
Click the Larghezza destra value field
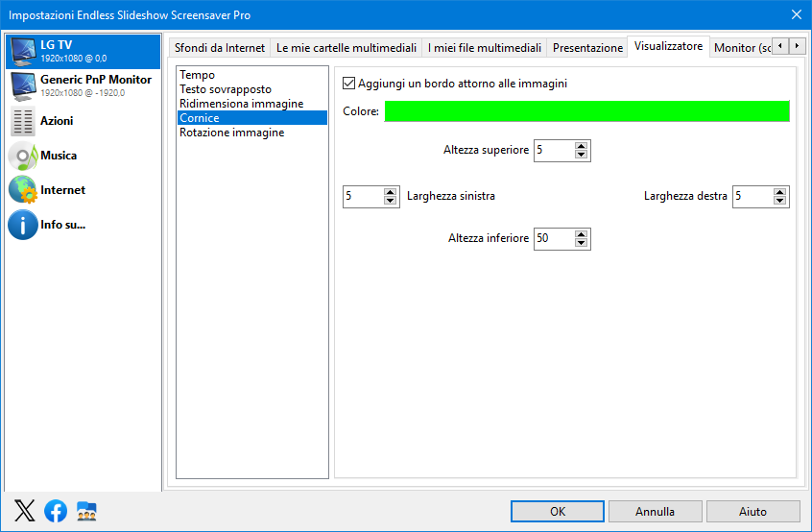coord(753,196)
